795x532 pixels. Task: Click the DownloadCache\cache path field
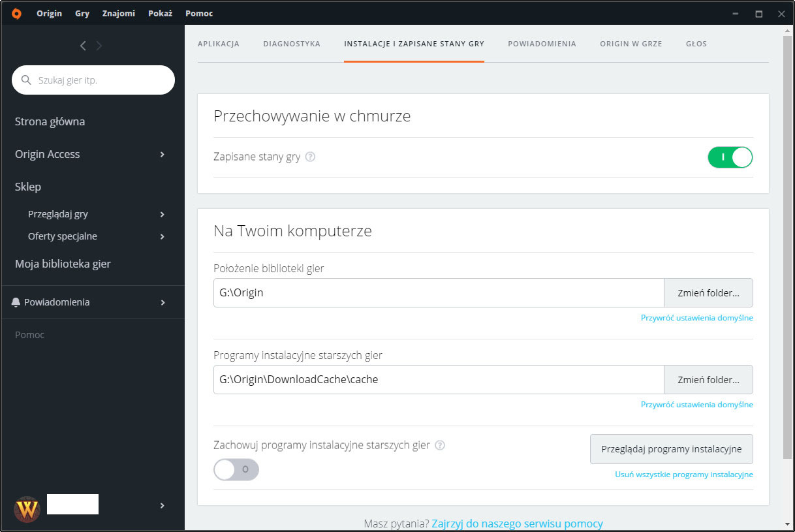pyautogui.click(x=439, y=380)
